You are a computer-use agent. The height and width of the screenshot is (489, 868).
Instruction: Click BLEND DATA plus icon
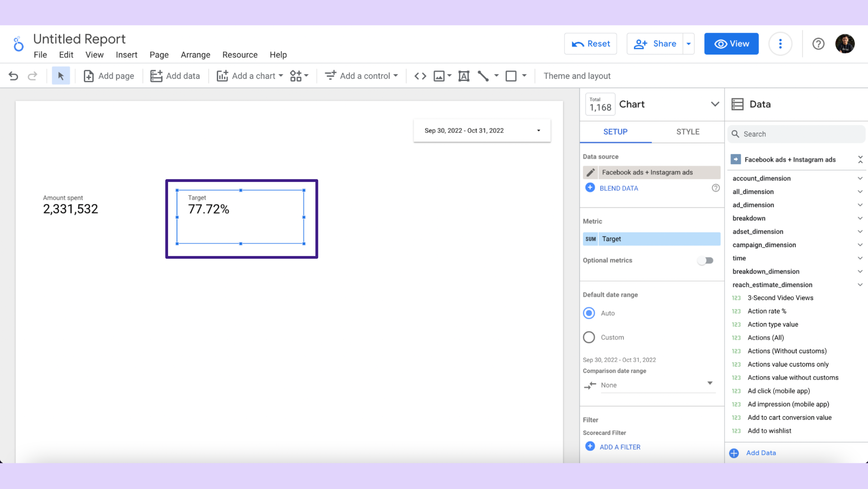tap(590, 188)
